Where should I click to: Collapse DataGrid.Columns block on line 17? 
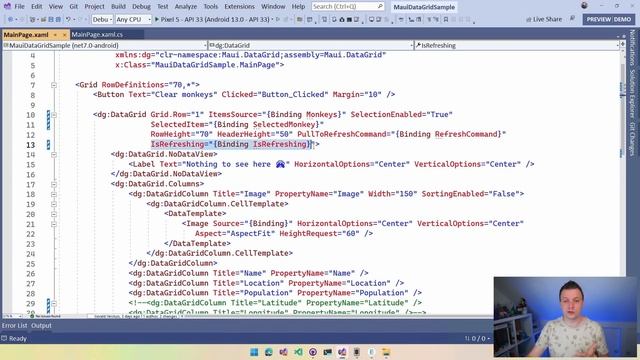(54, 184)
